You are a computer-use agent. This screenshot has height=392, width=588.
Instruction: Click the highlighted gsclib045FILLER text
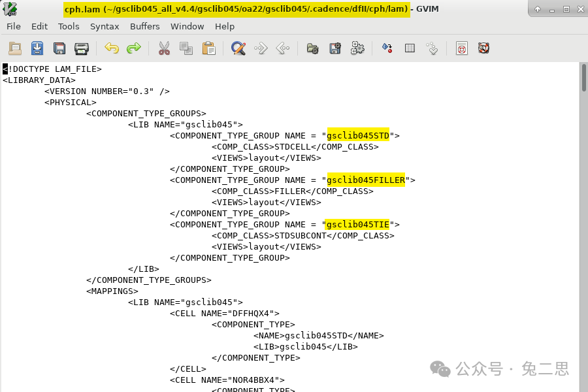tap(366, 180)
